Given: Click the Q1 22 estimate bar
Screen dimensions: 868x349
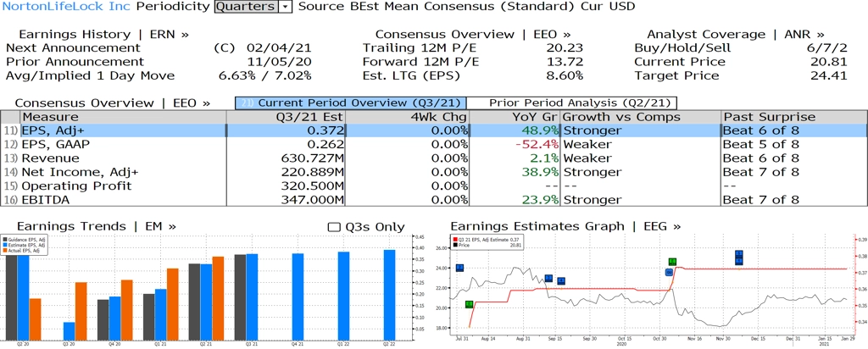Looking at the screenshot, I should (344, 296).
